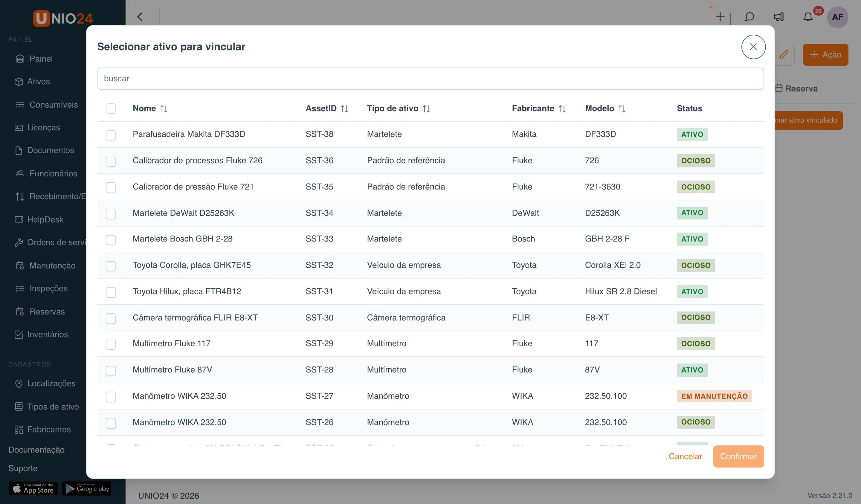The height and width of the screenshot is (504, 861).
Task: Click Cancelar in the dialog
Action: [685, 456]
